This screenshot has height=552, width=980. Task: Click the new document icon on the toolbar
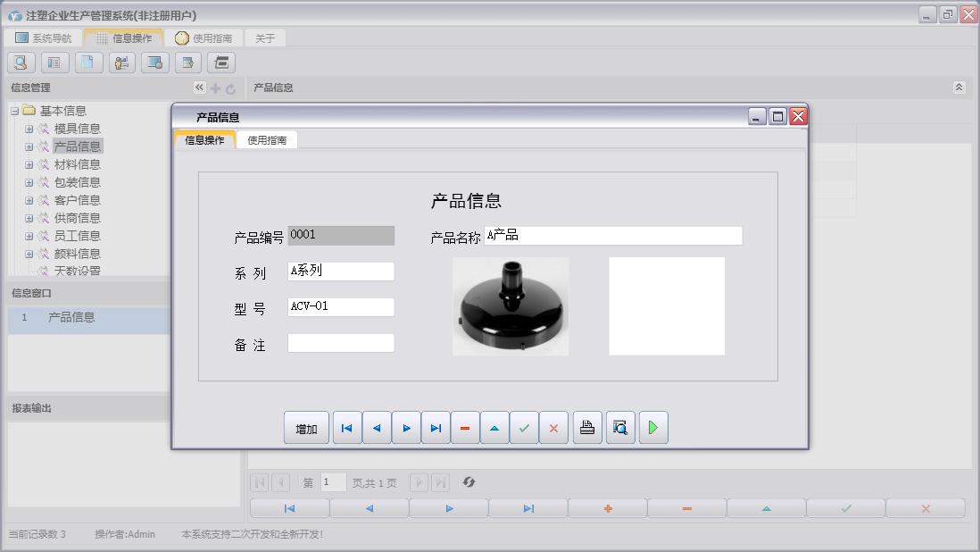tap(88, 63)
